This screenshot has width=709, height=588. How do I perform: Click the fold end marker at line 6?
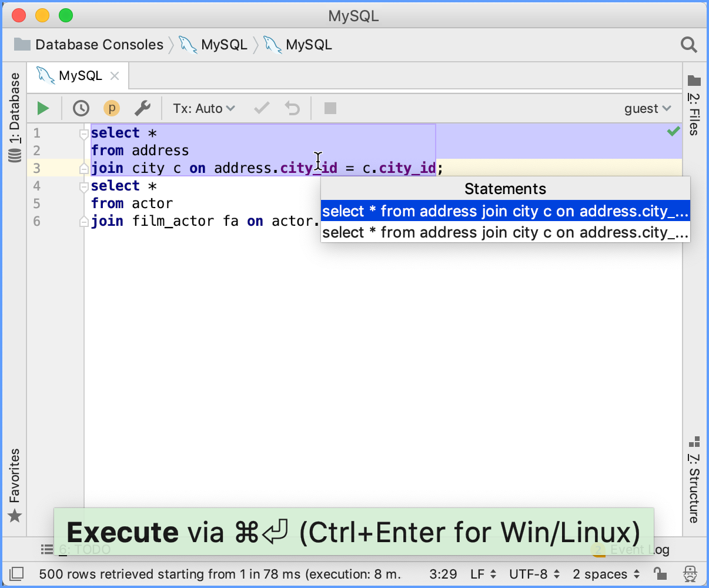pyautogui.click(x=83, y=222)
